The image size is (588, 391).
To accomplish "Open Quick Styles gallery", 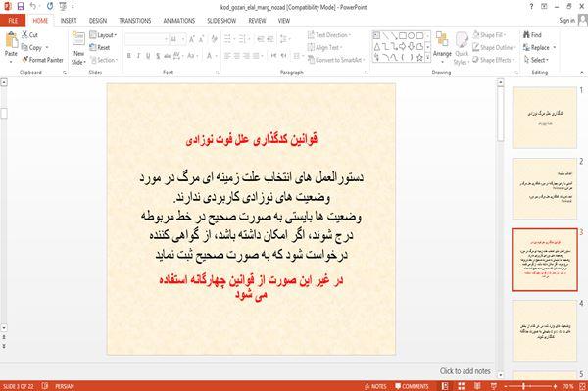I will coord(462,48).
